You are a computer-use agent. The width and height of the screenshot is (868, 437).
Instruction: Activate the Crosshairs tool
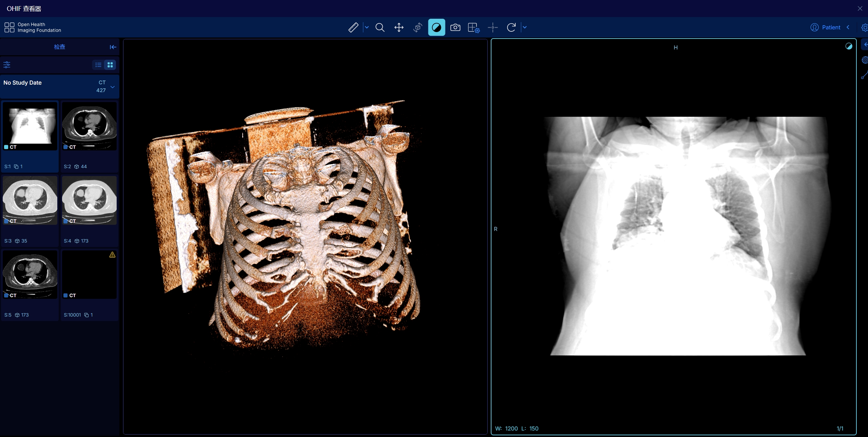point(493,27)
